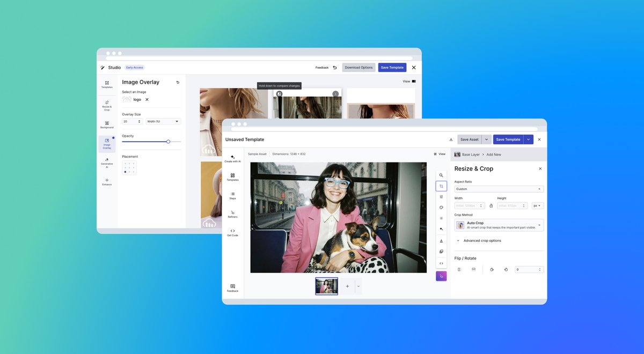
Task: Click the undo icon next to Feedback
Action: (335, 68)
